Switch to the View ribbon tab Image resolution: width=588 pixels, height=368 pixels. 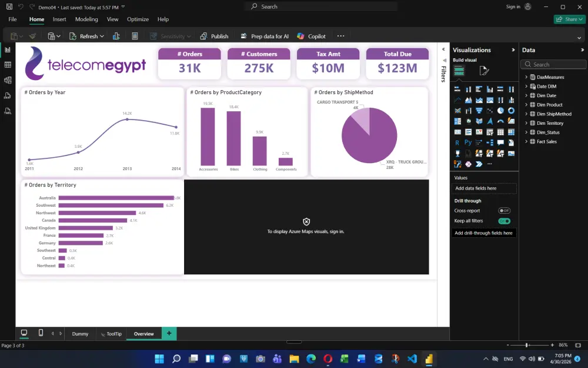(x=112, y=19)
